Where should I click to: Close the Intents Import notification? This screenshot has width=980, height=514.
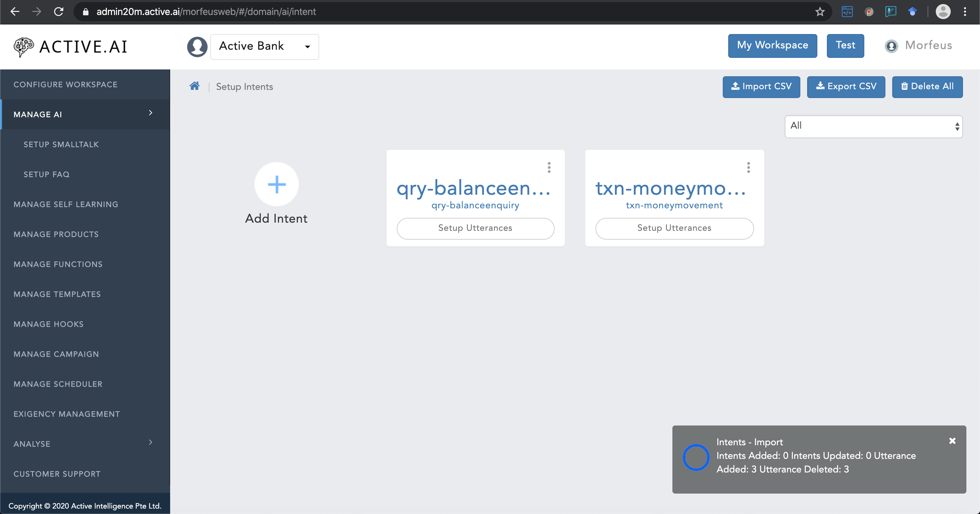952,440
